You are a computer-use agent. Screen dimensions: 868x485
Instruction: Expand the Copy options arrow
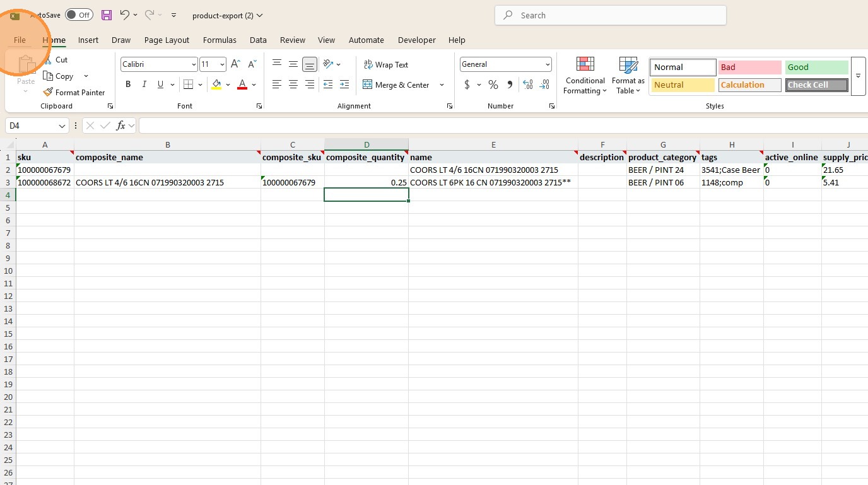pos(86,76)
